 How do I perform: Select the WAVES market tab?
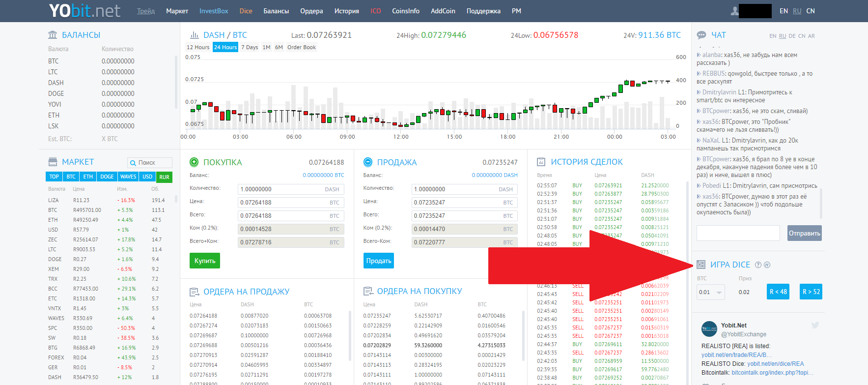tap(128, 177)
